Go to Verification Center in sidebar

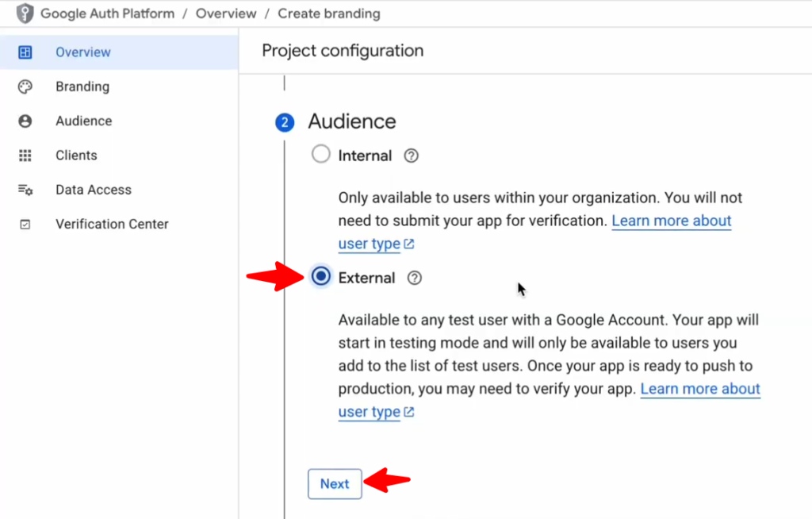coord(112,225)
